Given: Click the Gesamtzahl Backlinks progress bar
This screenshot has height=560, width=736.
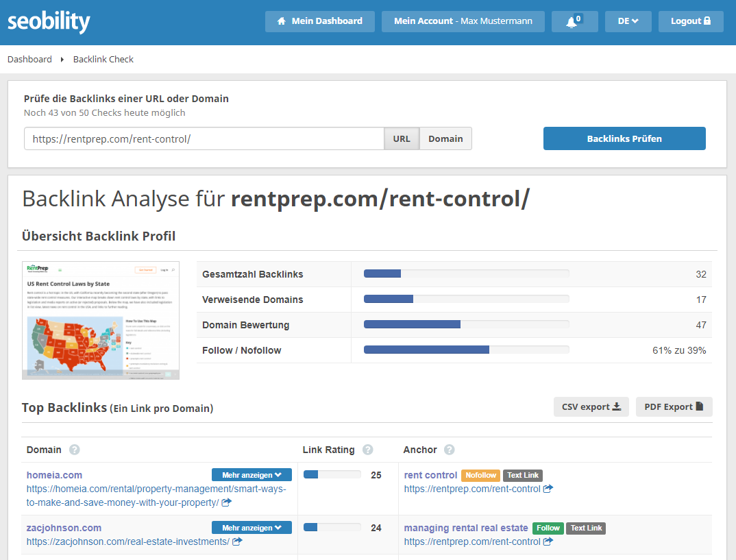Looking at the screenshot, I should pos(466,273).
